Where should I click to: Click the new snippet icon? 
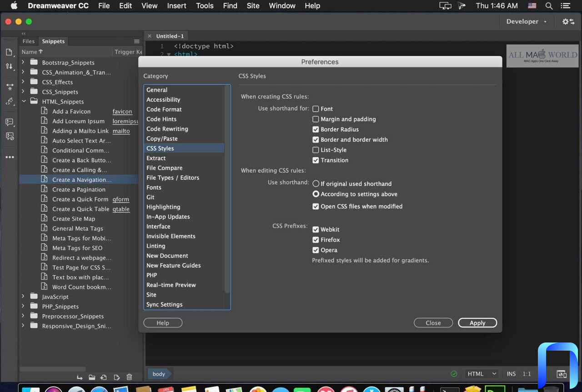104,377
